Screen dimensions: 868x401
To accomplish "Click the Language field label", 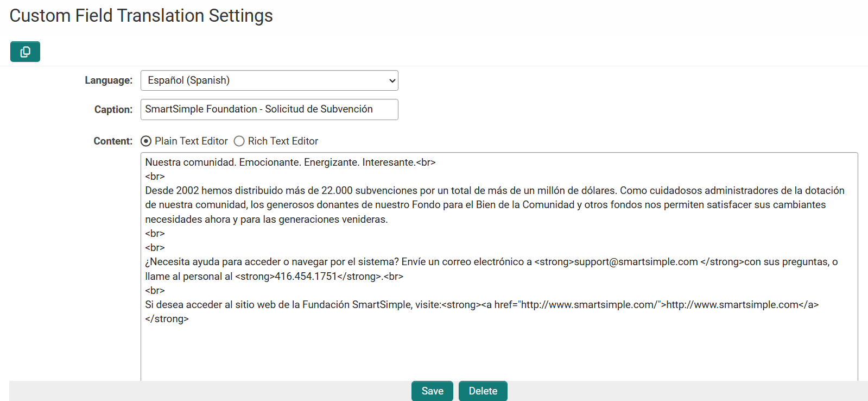I will pyautogui.click(x=109, y=80).
